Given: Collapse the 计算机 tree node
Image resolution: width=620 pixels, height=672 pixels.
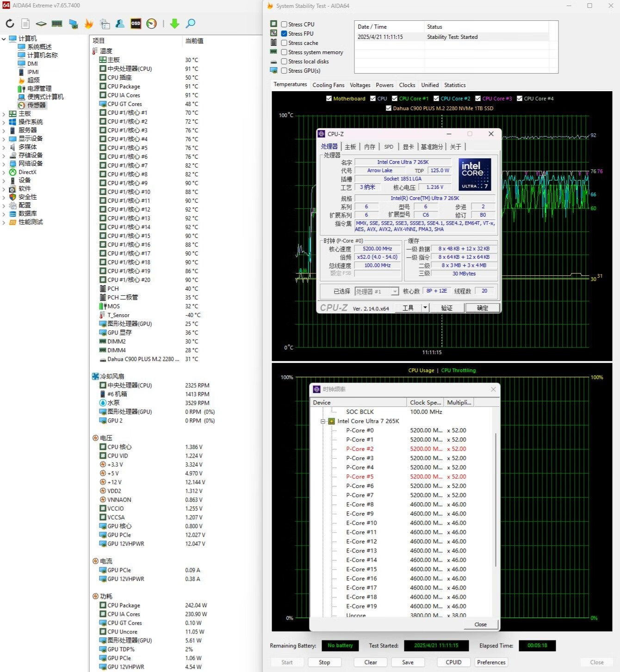Looking at the screenshot, I should (x=4, y=39).
